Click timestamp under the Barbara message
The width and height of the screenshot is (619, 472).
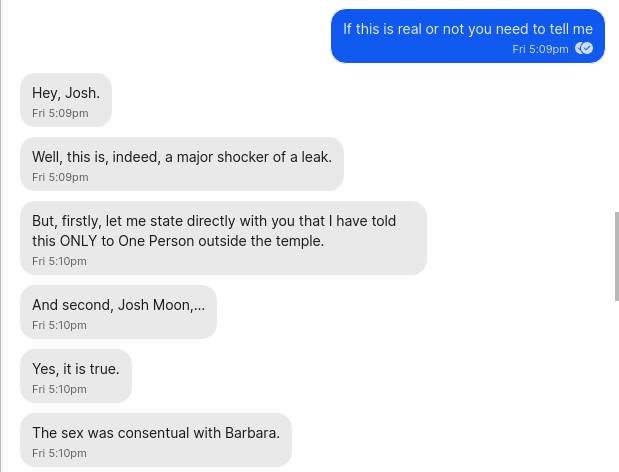tap(60, 453)
